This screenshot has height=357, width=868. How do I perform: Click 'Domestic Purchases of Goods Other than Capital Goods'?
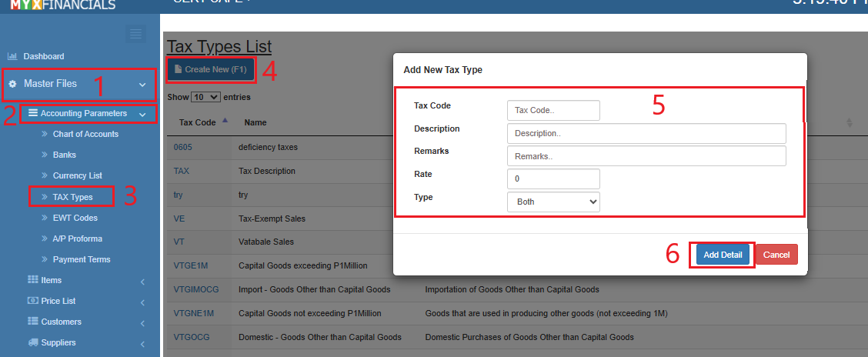point(529,337)
